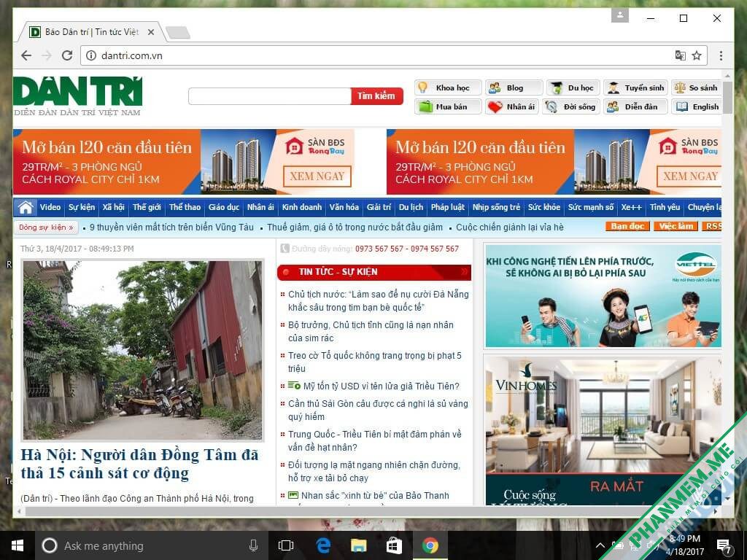Screen dimensions: 747x560
Task: Open the Diễn đàn section button
Action: [636, 106]
